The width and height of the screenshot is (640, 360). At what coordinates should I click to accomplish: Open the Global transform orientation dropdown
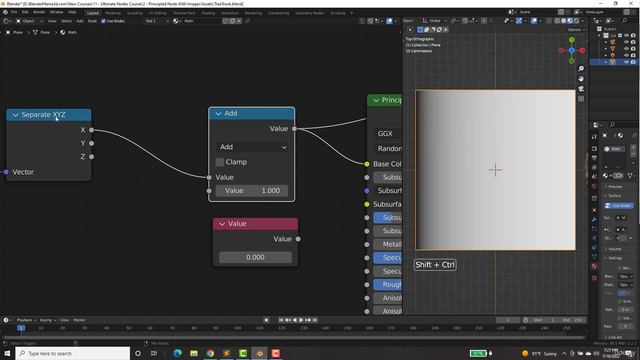pos(435,21)
